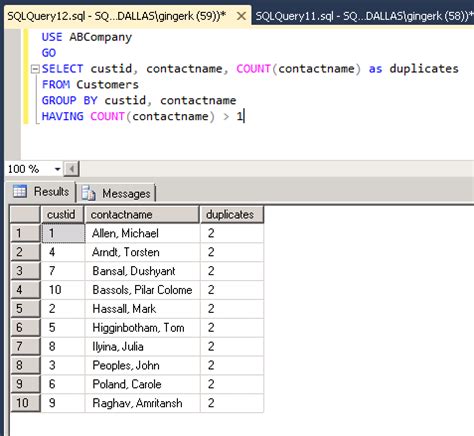Click the FROM Customers line in editor
The width and height of the screenshot is (474, 436).
point(90,84)
